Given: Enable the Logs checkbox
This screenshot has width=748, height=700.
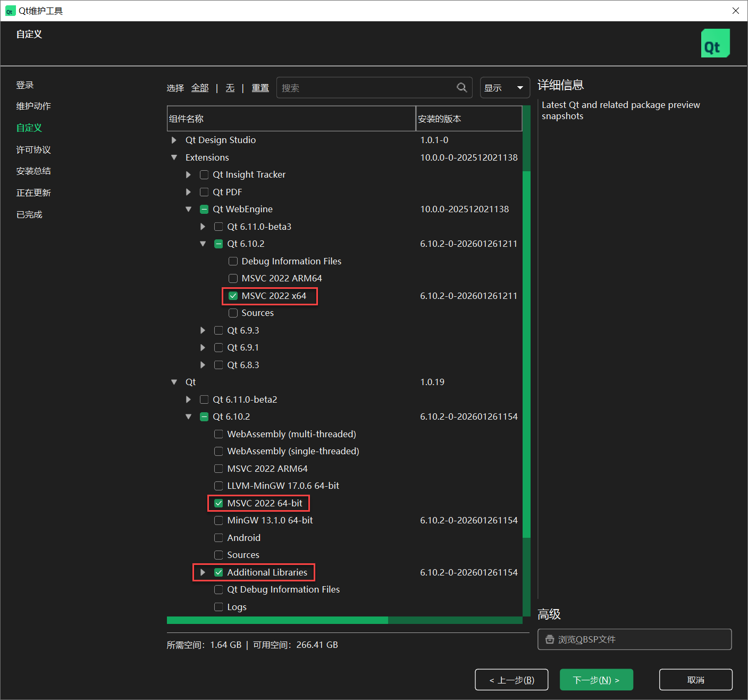Looking at the screenshot, I should coord(218,607).
